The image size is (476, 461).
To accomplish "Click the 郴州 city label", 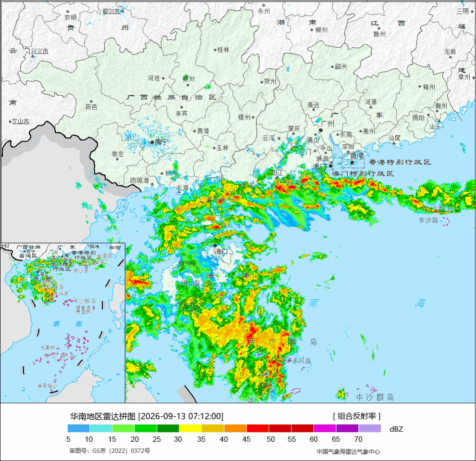I will pos(321,30).
